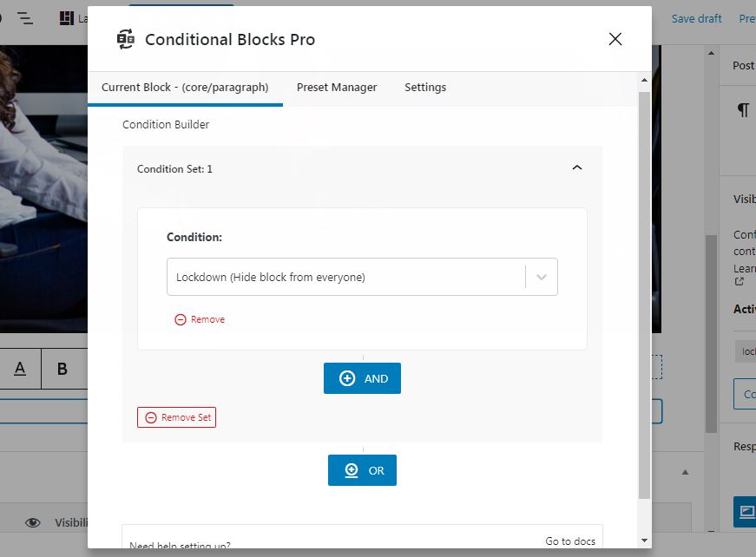The width and height of the screenshot is (756, 557).
Task: Click the Conditional Blocks Pro logo icon
Action: [x=126, y=39]
